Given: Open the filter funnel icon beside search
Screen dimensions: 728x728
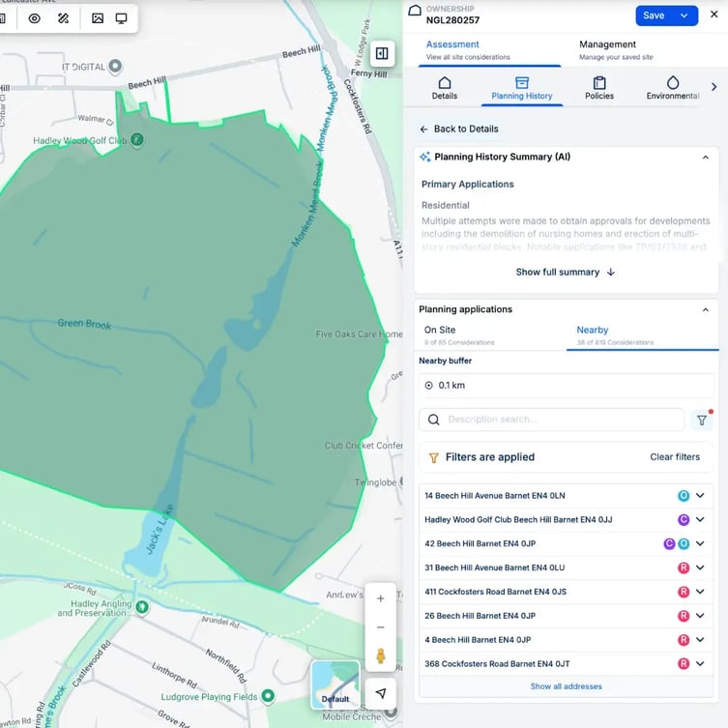Looking at the screenshot, I should [x=702, y=420].
